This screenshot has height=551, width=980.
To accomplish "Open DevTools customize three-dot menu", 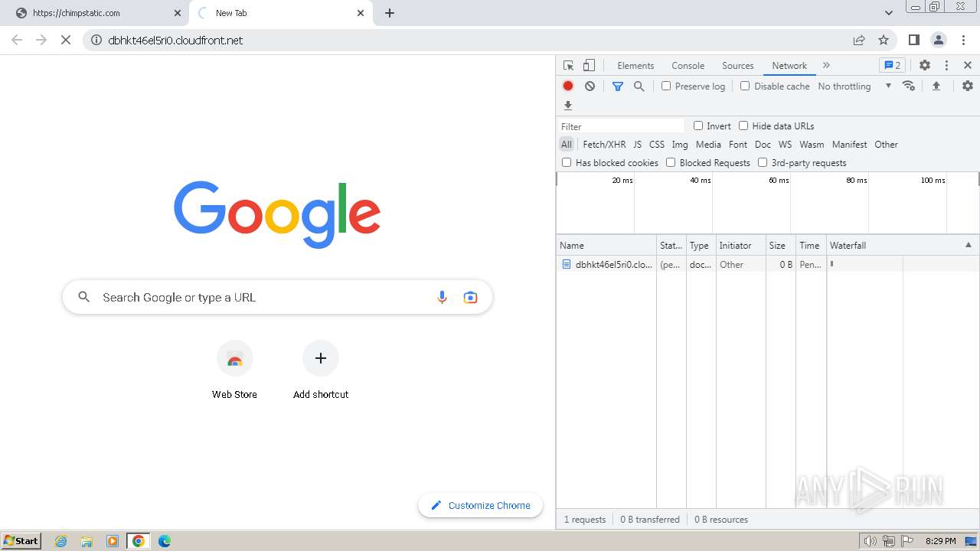I will (946, 66).
